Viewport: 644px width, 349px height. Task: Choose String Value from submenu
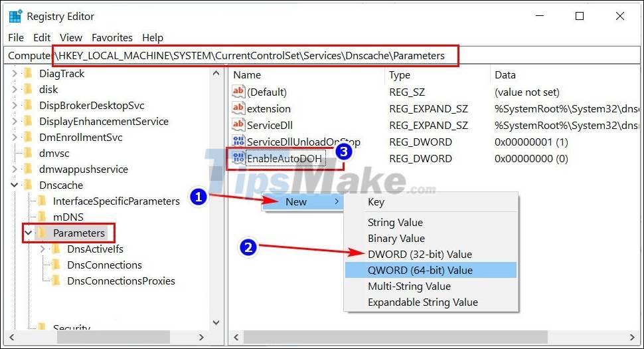coord(432,223)
